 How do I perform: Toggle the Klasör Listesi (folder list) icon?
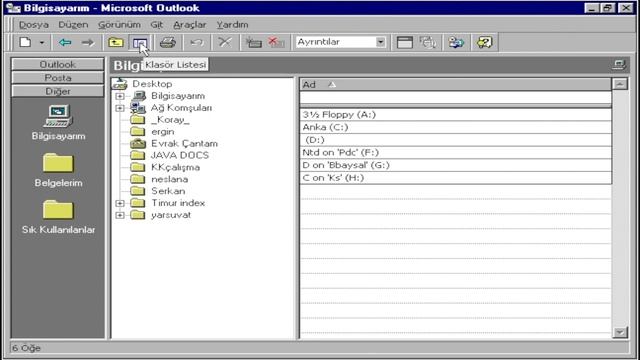pos(140,42)
